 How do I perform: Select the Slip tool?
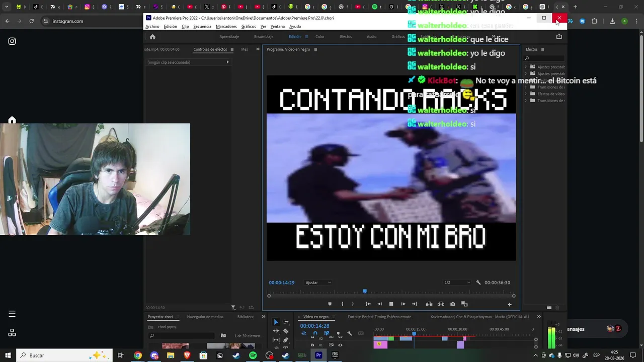point(276,340)
